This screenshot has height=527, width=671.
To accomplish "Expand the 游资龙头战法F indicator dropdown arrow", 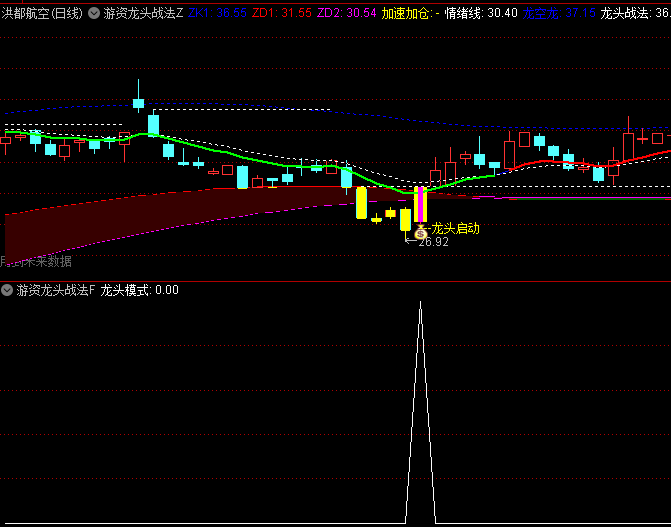I will pyautogui.click(x=7, y=290).
